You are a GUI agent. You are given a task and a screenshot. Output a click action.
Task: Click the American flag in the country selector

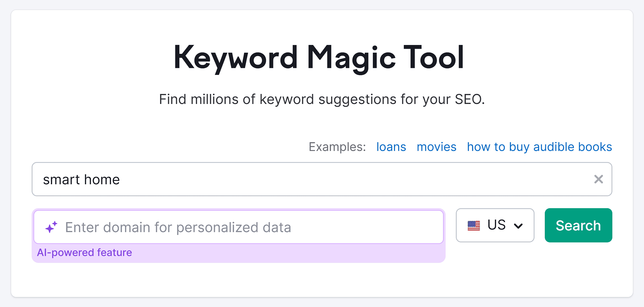[474, 225]
